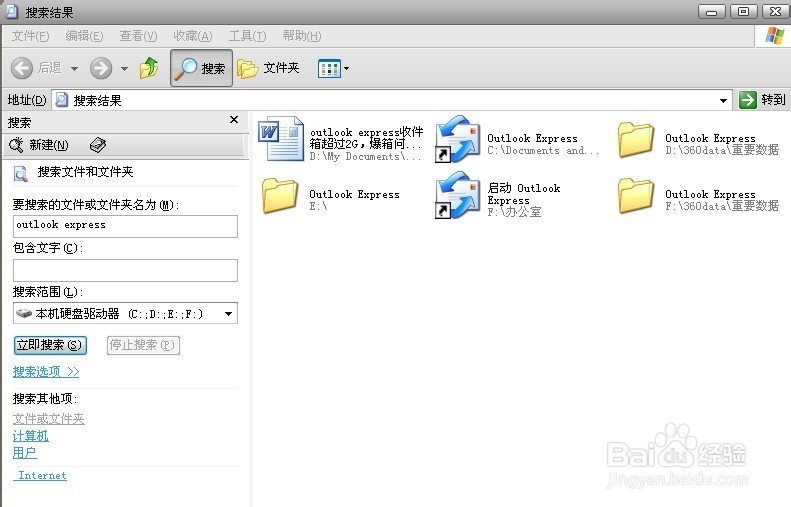Click the 包含文字(C) text field
Viewport: 791px width, 507px height.
[125, 270]
